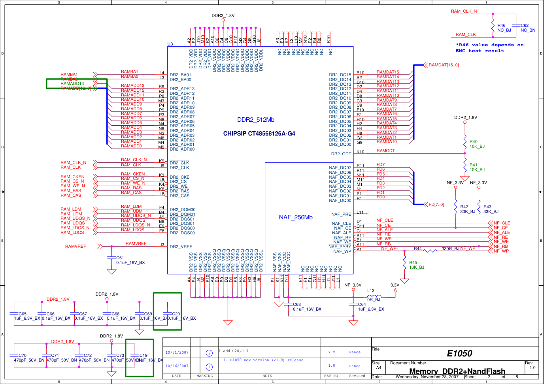
Task: Select the RAMDAT[15..0] bus port
Action: [441, 65]
